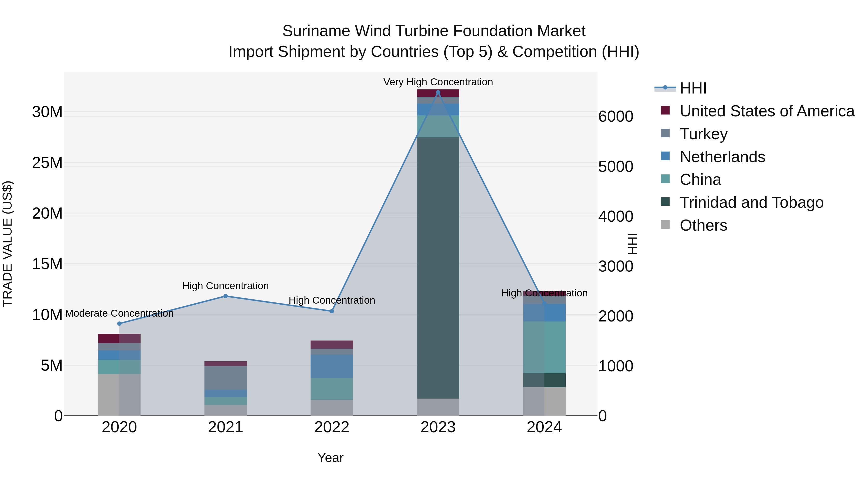Click the TRADE VALUE (US$) axis title
This screenshot has height=488, width=868.
(7, 244)
